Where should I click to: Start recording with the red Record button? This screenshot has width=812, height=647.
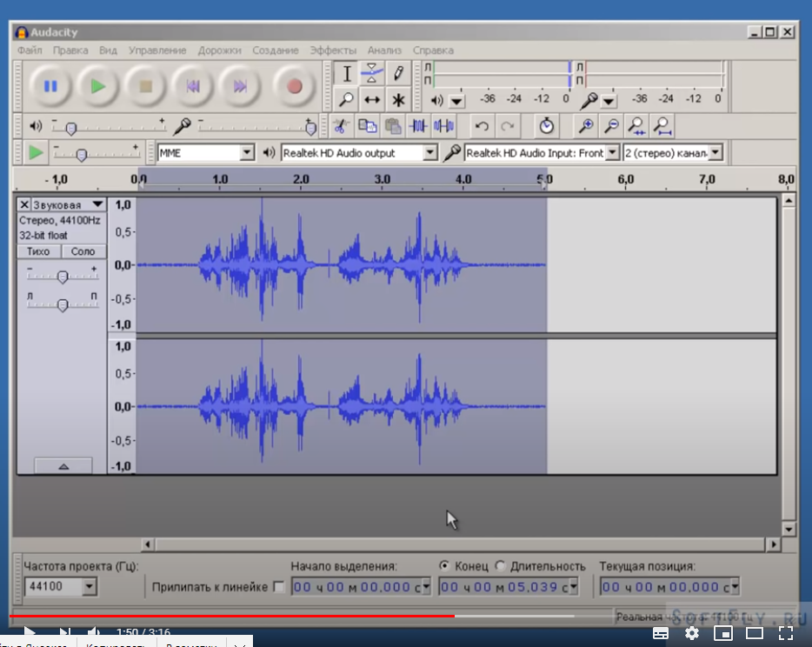(294, 86)
